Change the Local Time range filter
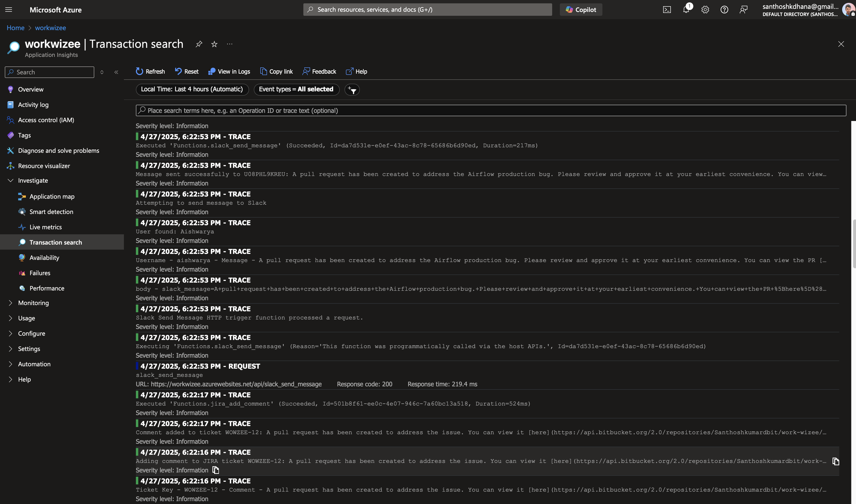This screenshot has width=856, height=504. click(x=192, y=89)
